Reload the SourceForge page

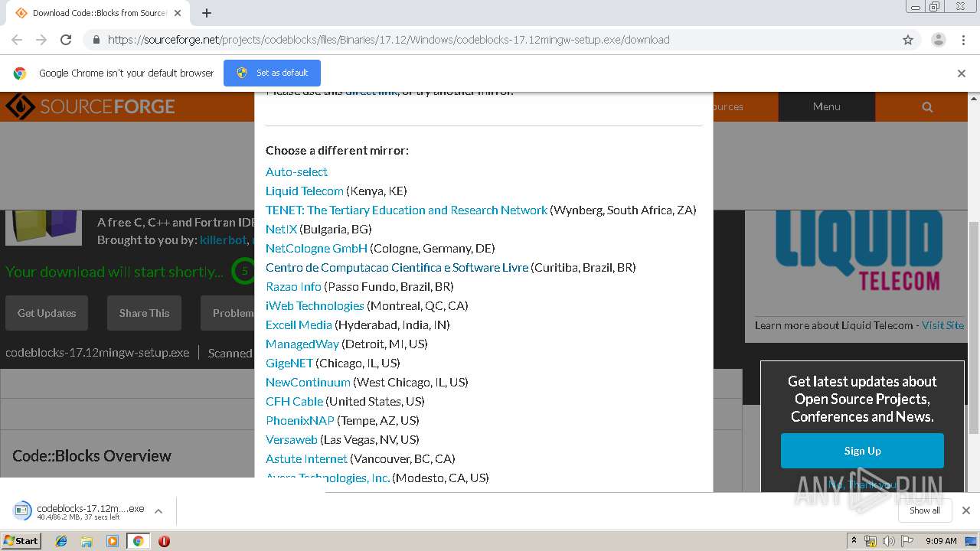66,40
